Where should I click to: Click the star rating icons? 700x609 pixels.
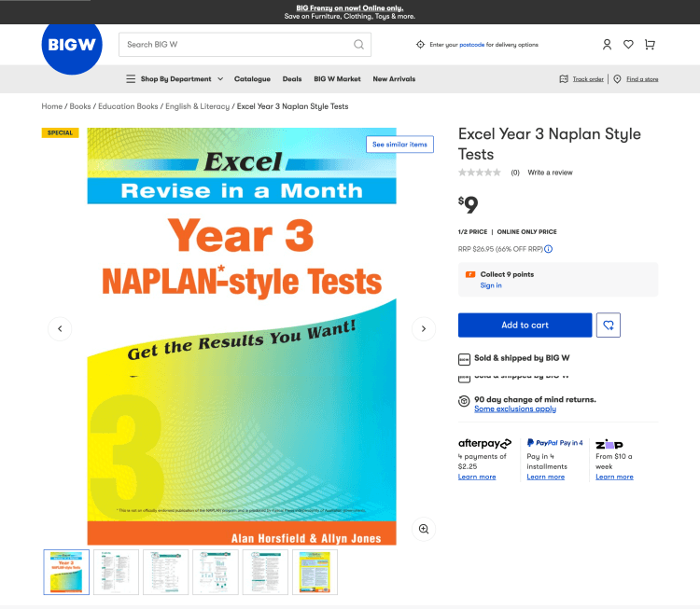pos(480,173)
